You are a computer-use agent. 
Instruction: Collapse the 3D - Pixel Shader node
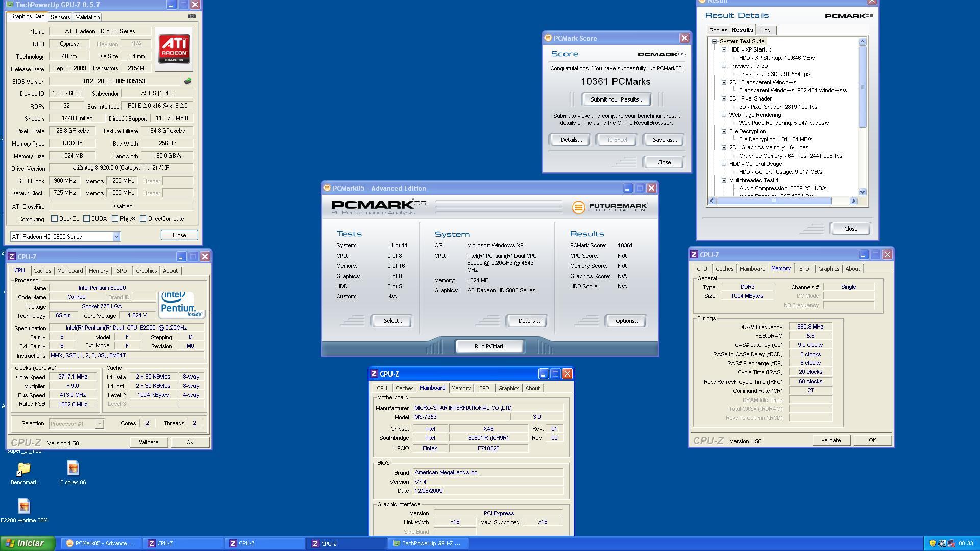coord(724,98)
